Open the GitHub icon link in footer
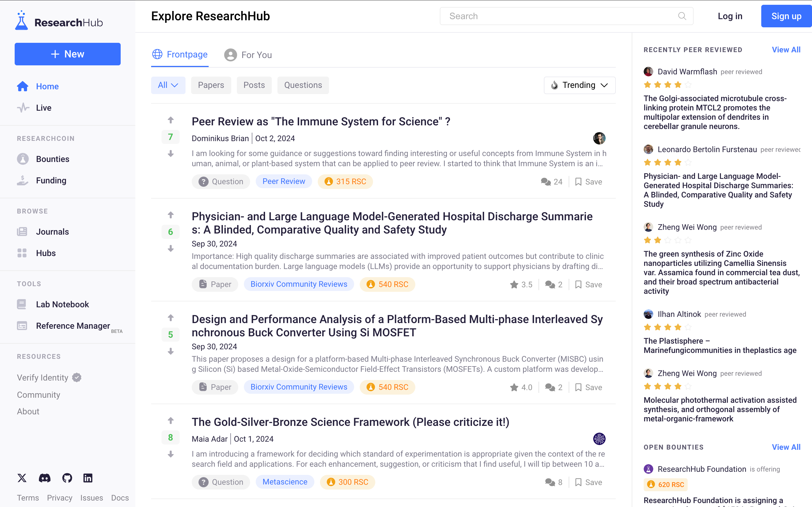 [x=67, y=478]
